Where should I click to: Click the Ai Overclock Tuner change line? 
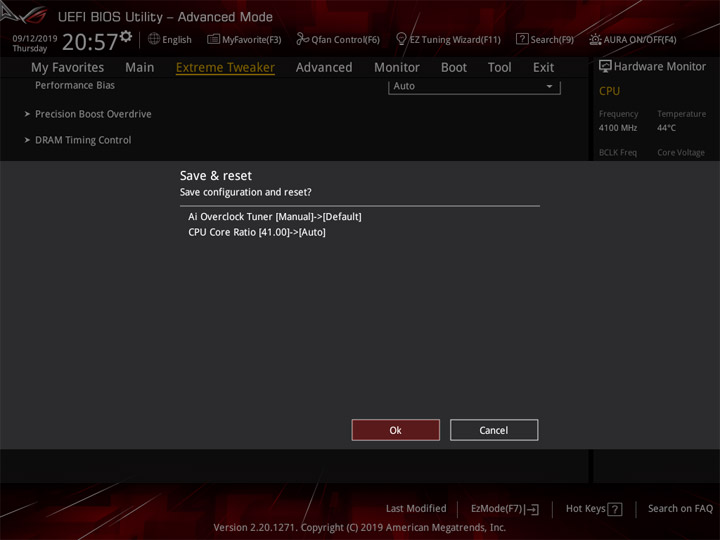point(275,217)
